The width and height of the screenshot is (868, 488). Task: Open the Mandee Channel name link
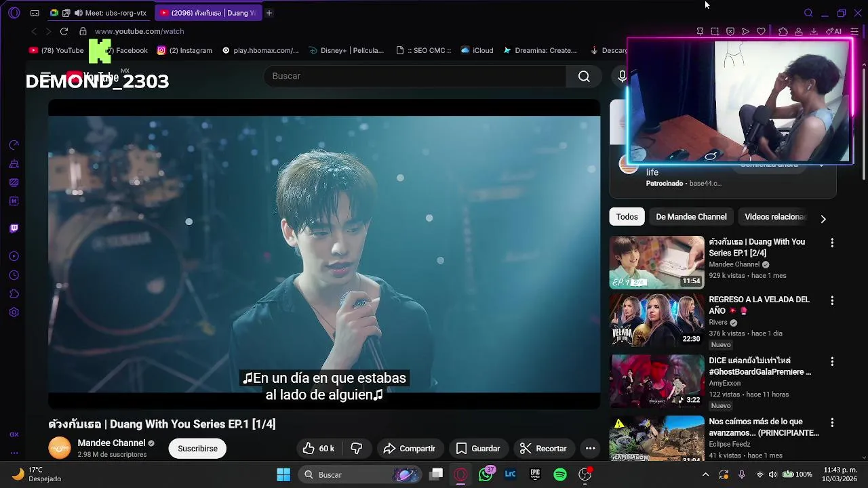(x=111, y=443)
